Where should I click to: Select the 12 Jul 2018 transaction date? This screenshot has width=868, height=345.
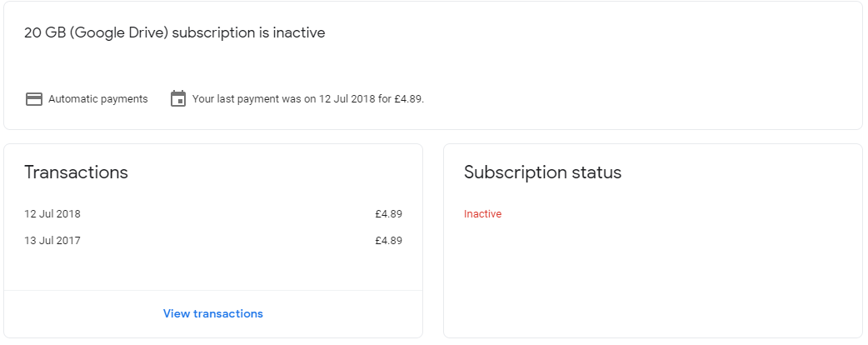52,214
